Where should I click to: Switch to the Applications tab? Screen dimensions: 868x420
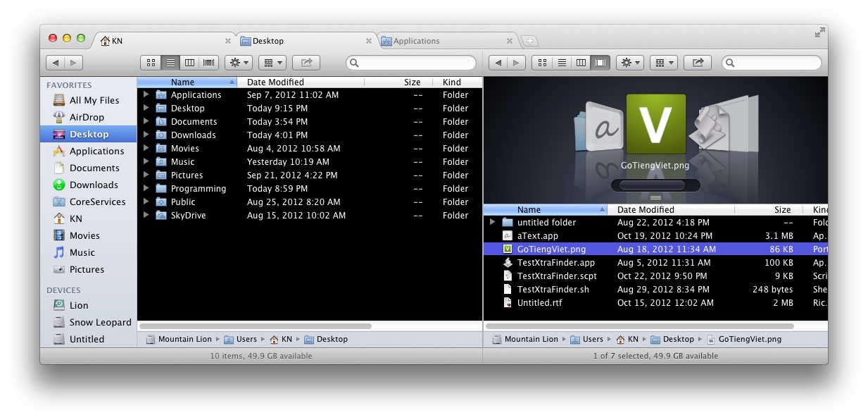pos(447,41)
